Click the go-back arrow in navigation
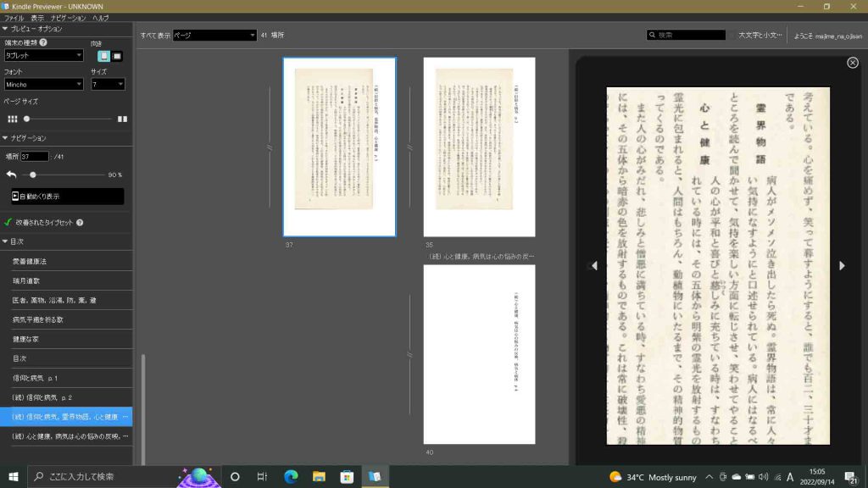868x488 pixels. tap(11, 175)
